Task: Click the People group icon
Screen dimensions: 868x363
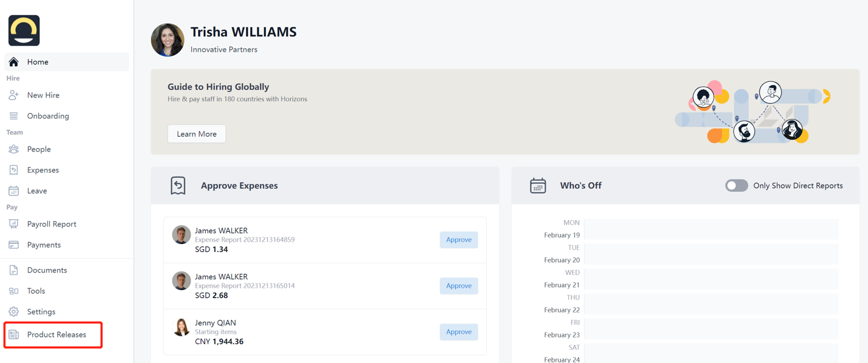Action: point(13,149)
